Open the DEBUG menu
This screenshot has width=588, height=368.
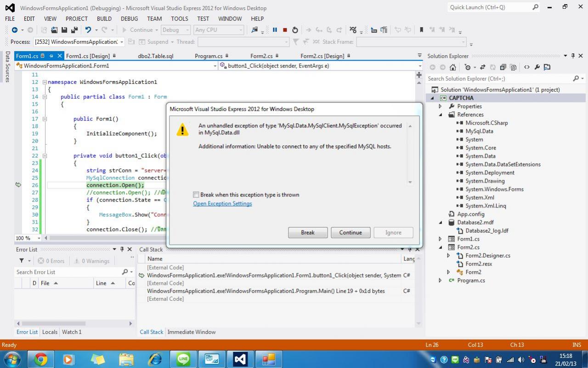click(x=129, y=18)
